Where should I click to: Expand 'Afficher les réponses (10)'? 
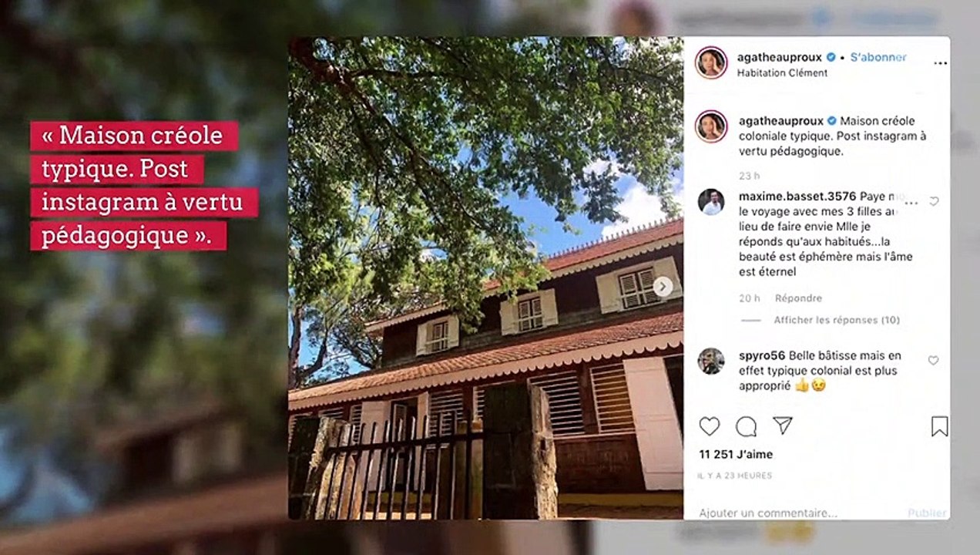[837, 320]
